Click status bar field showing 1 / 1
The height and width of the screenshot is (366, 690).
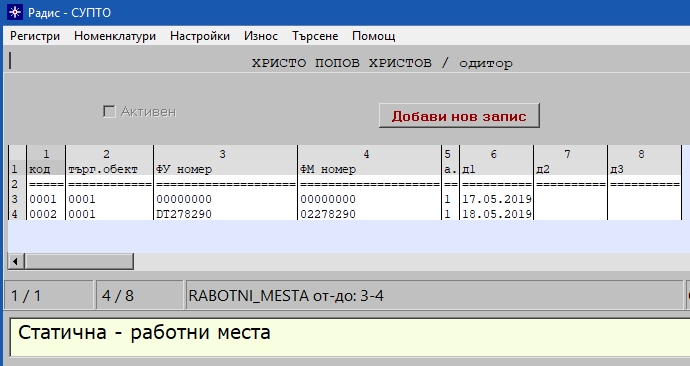[49, 295]
